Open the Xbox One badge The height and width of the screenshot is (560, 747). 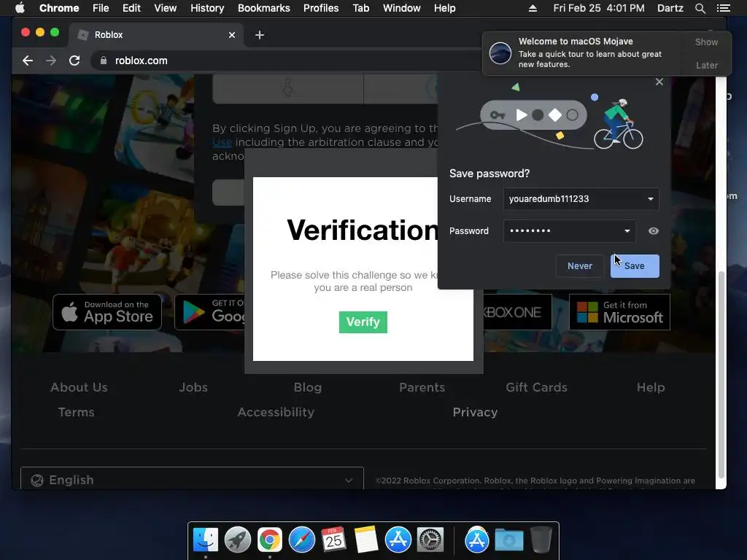pos(518,312)
